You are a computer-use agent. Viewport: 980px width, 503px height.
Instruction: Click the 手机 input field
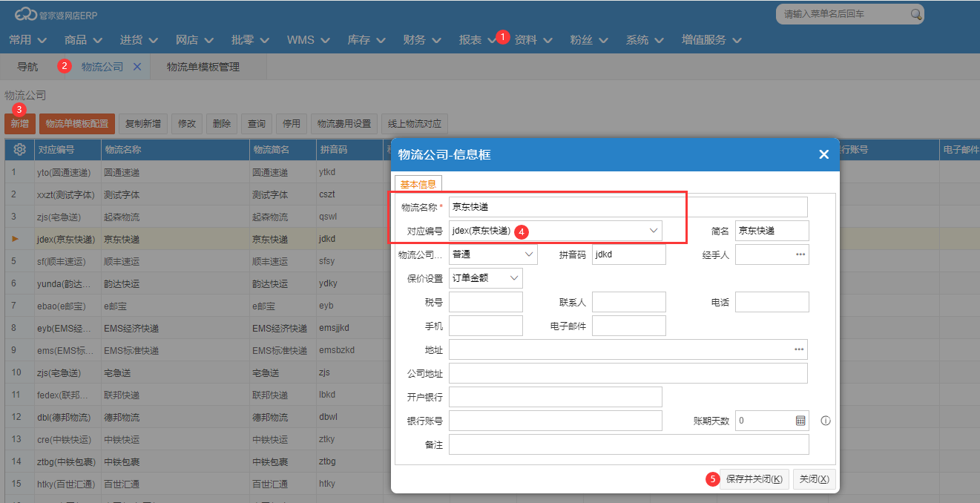point(486,326)
